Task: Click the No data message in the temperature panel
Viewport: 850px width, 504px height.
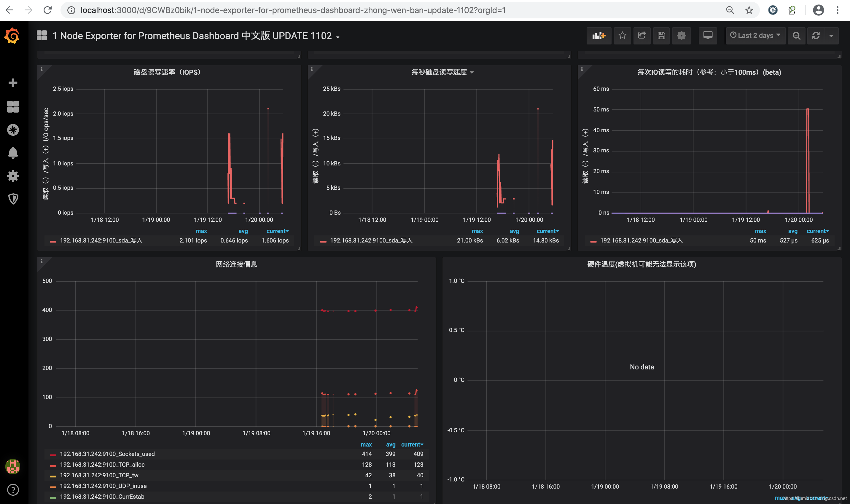Action: coord(642,367)
